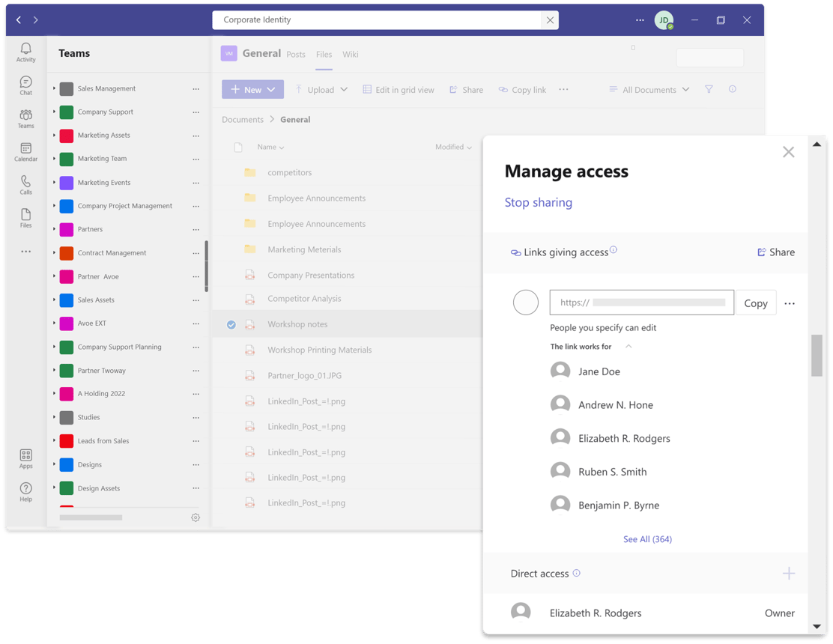The height and width of the screenshot is (644, 833).
Task: Open the Activity feed
Action: click(25, 51)
